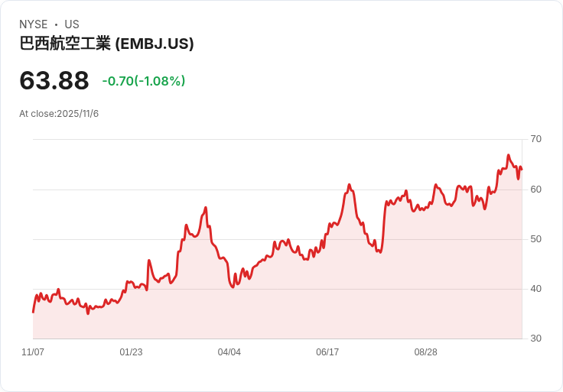Click the At close:2025/11/6 timestamp
The width and height of the screenshot is (563, 392).
point(59,114)
